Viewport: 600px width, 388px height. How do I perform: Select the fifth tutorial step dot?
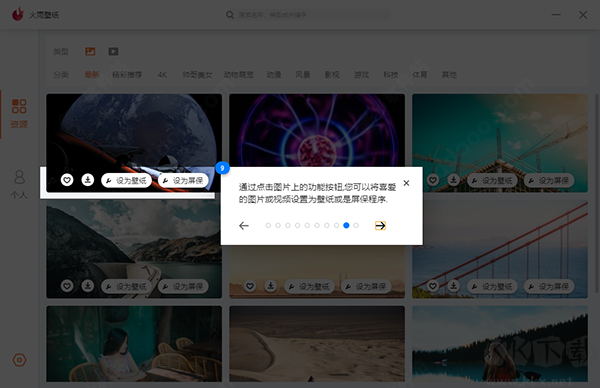pyautogui.click(x=307, y=225)
